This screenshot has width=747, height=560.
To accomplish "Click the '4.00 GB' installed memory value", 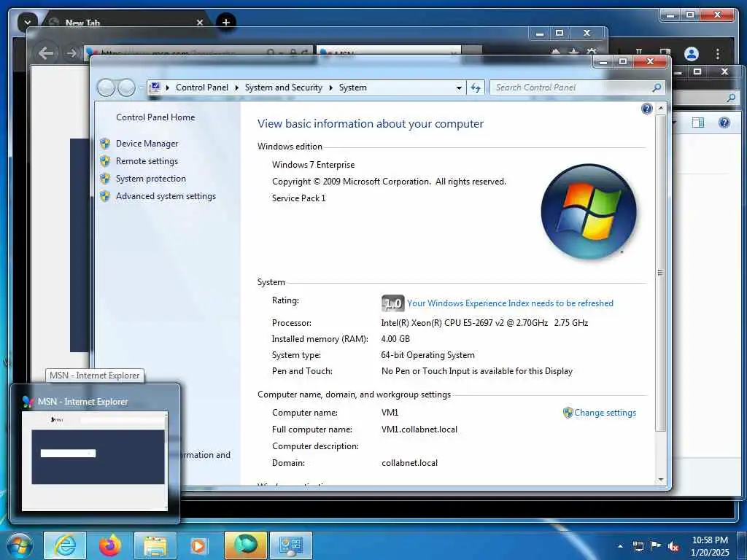I will [395, 339].
